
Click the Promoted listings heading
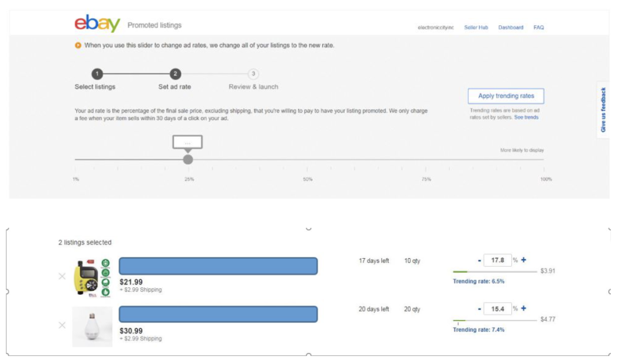(154, 25)
